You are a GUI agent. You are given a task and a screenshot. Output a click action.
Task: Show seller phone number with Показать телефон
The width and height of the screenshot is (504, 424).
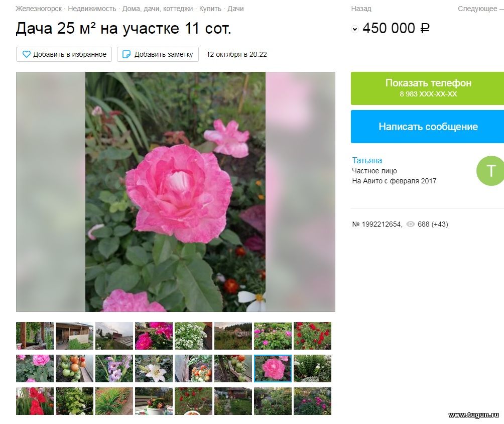(428, 88)
